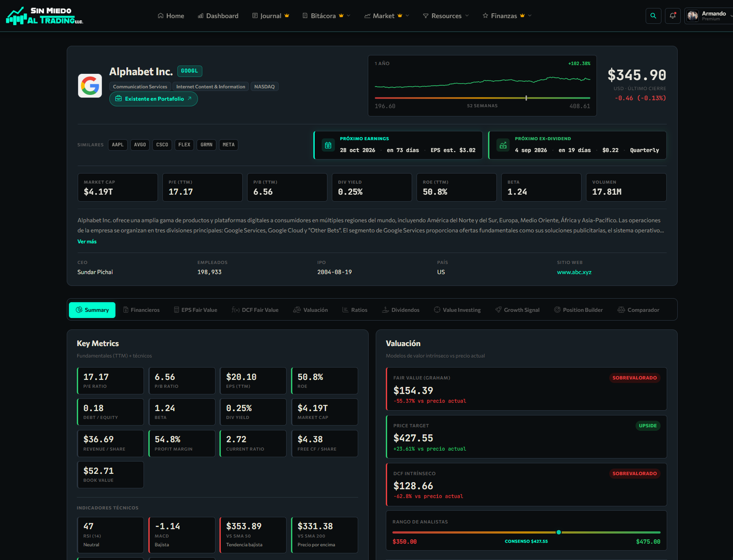
Task: Click the Journal book icon
Action: (255, 16)
